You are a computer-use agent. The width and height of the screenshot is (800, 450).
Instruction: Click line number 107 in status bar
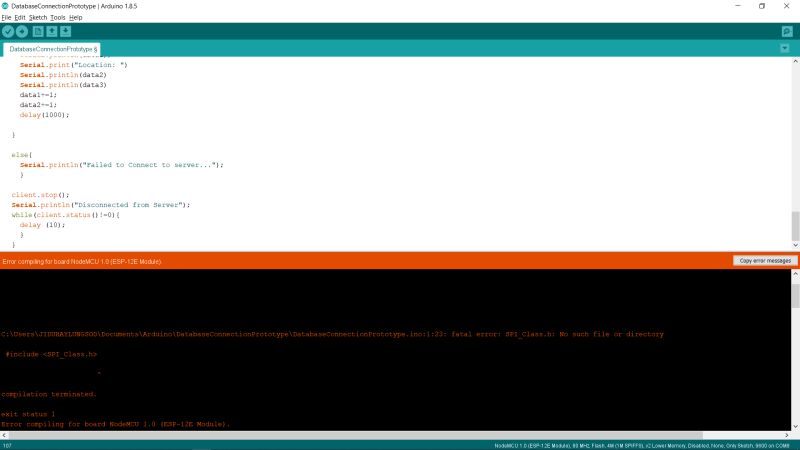tap(7, 446)
